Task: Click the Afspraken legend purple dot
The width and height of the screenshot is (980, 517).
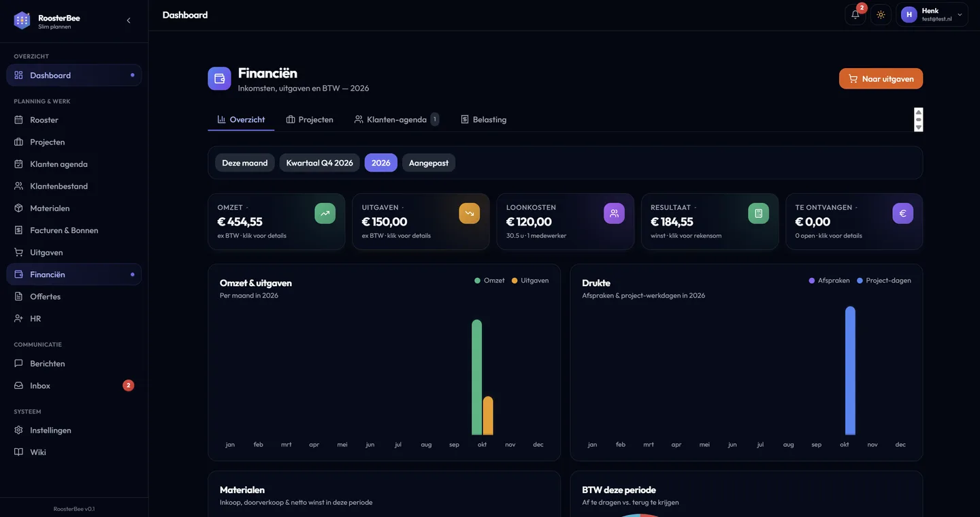Action: [812, 281]
